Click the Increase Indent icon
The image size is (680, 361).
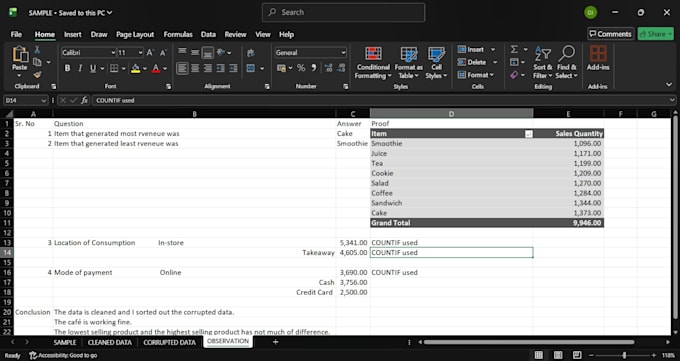point(233,68)
